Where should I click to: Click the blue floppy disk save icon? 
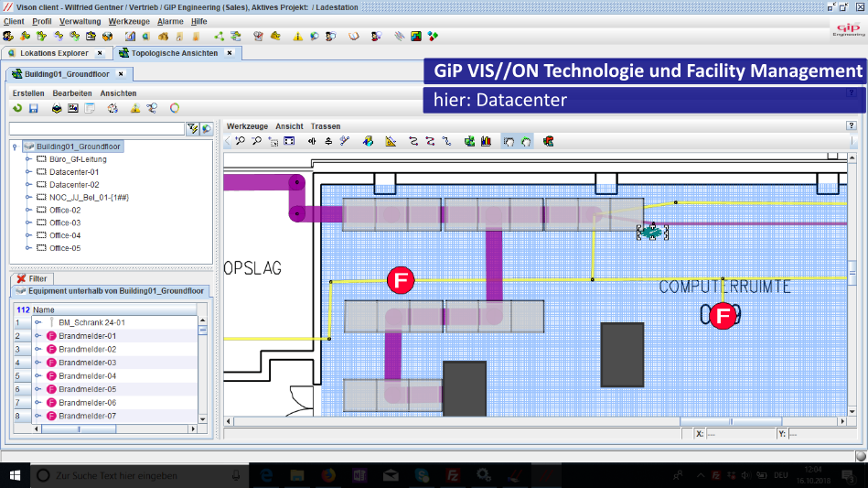click(x=34, y=108)
